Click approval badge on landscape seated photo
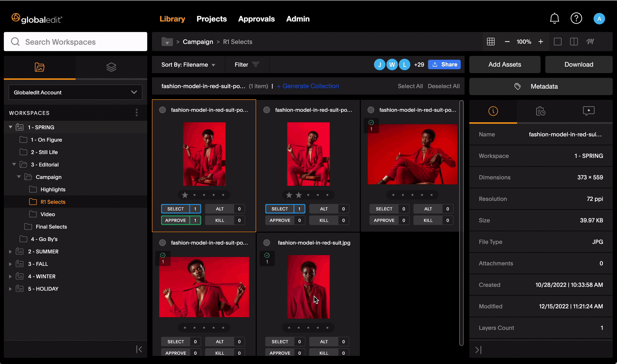Viewport: 617px width, 364px height. click(x=371, y=125)
